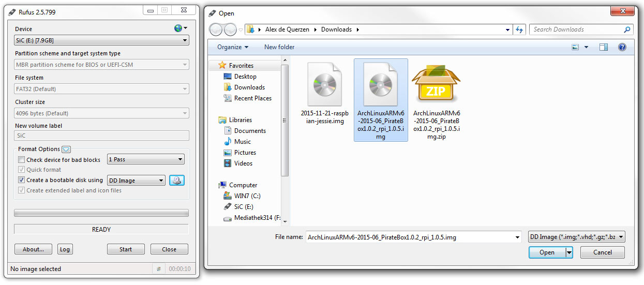Image resolution: width=644 pixels, height=285 pixels.
Task: Open the DD Image boot type dropdown
Action: (136, 181)
